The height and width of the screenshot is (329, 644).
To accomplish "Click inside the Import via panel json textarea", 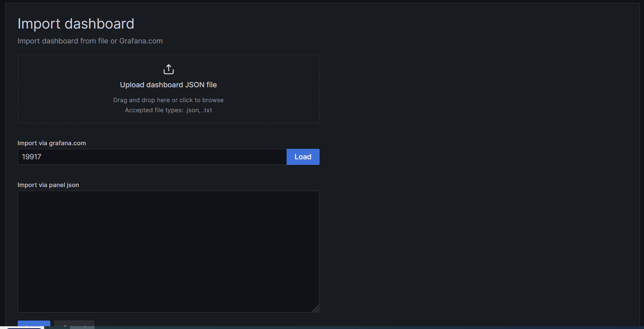I will pos(168,251).
